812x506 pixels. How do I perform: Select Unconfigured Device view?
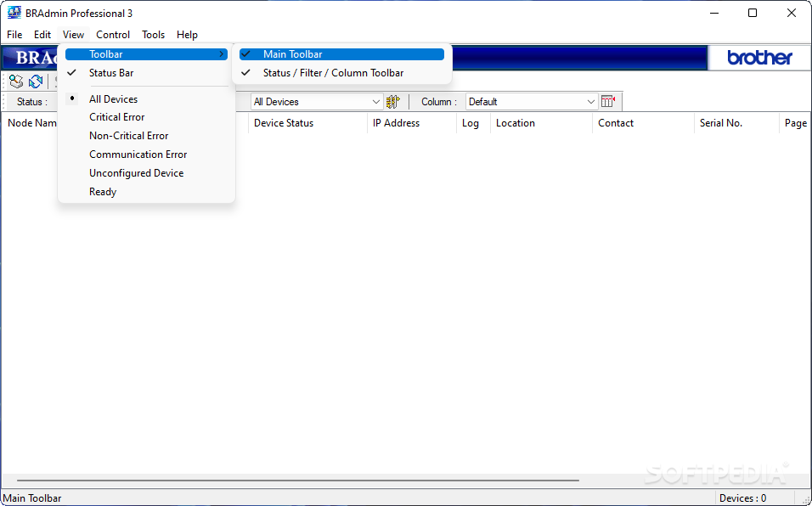pyautogui.click(x=147, y=173)
